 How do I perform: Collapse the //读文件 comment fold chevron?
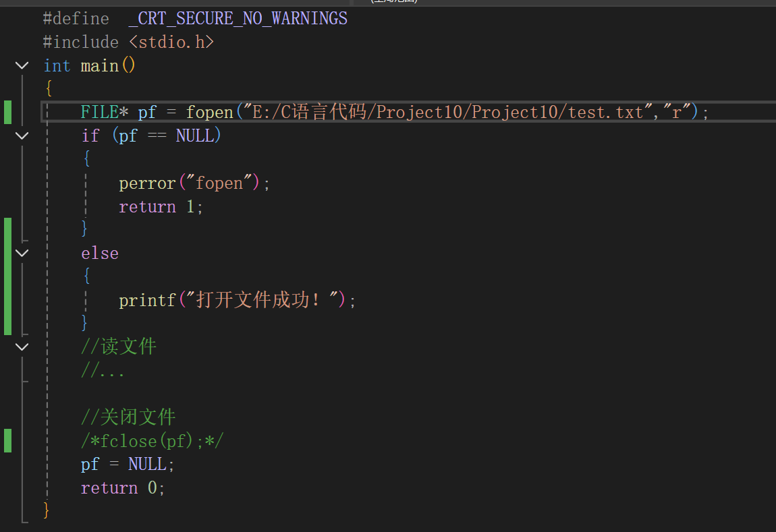point(22,347)
